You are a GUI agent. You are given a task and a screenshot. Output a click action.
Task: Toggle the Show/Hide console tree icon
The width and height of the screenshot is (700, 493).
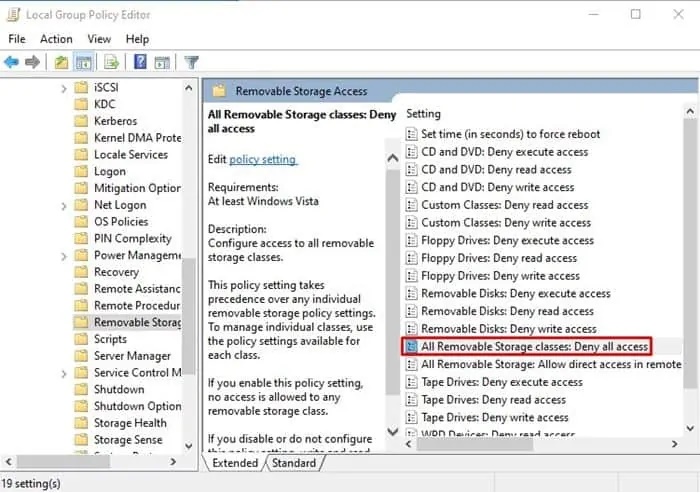83,62
